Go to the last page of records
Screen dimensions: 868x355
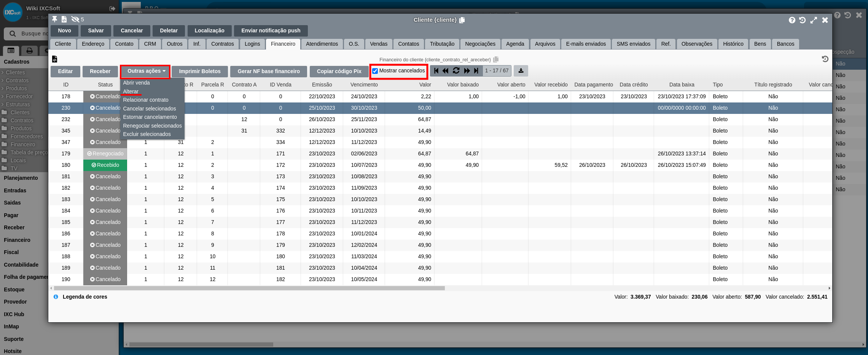pyautogui.click(x=476, y=70)
